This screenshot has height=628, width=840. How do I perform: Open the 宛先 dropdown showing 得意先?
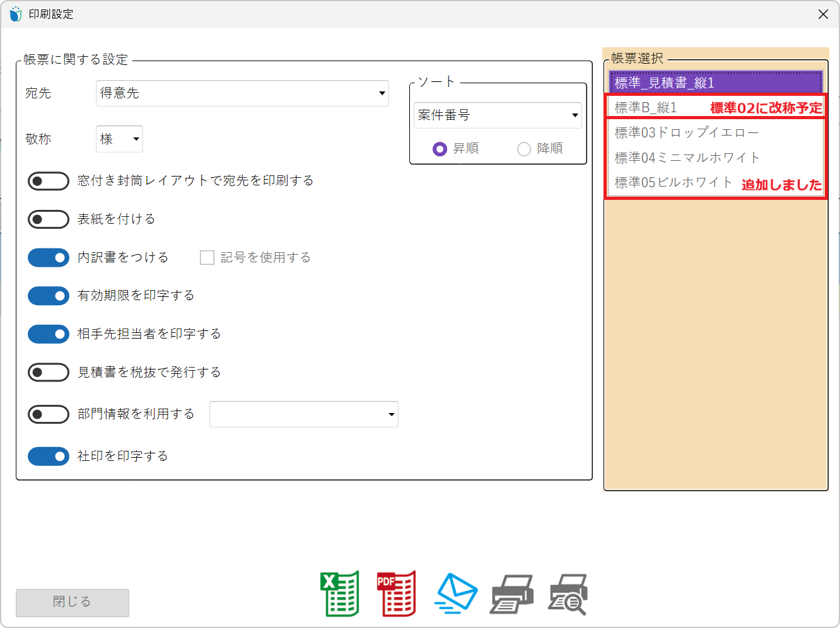pyautogui.click(x=242, y=93)
